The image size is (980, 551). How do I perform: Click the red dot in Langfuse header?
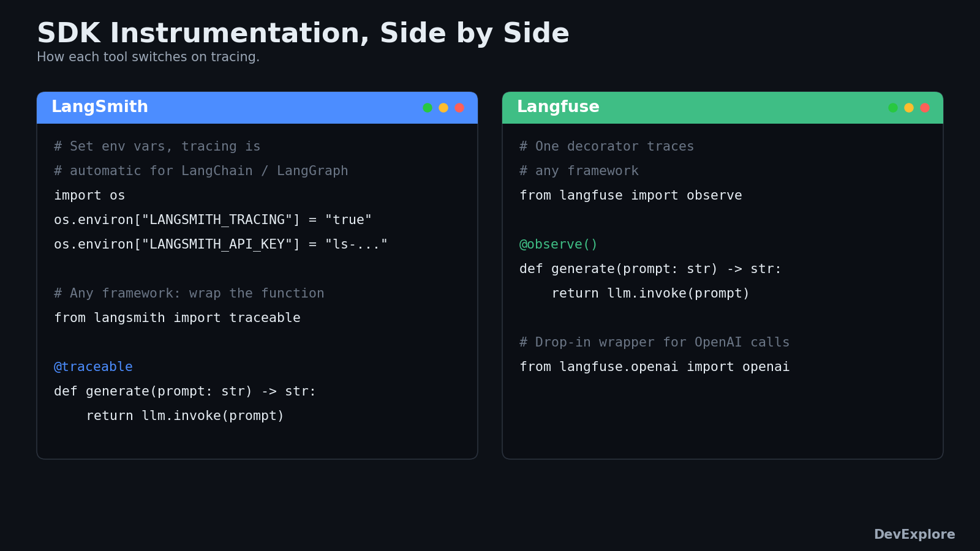[925, 108]
